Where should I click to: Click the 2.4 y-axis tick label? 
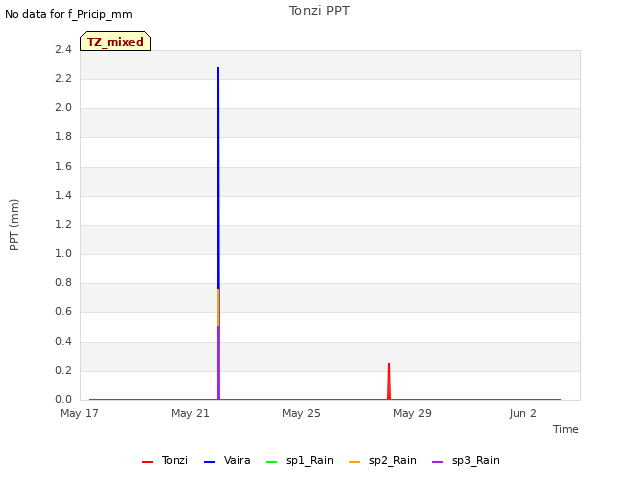[63, 49]
